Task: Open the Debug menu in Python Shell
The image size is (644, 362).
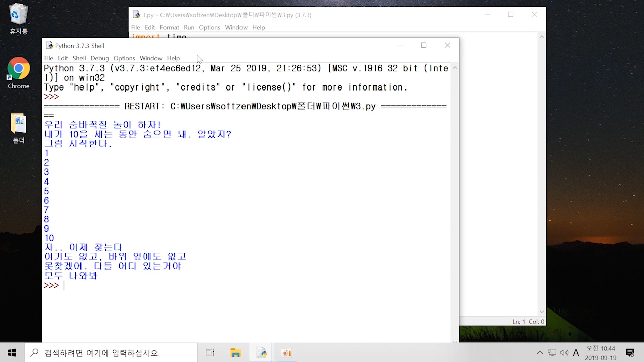Action: pyautogui.click(x=100, y=58)
